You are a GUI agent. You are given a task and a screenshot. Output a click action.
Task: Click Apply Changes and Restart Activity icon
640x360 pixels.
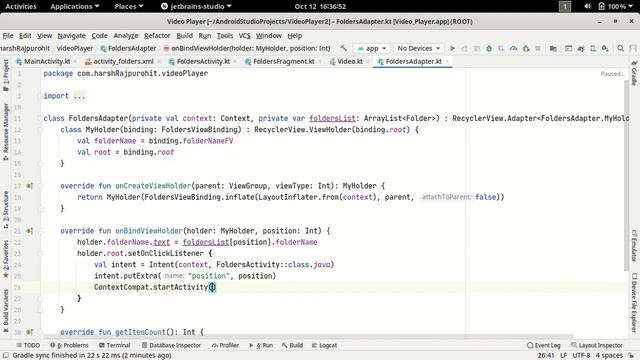point(464,48)
